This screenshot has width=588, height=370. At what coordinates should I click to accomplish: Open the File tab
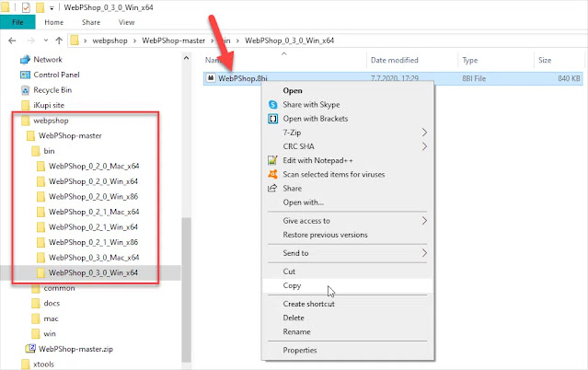click(17, 22)
